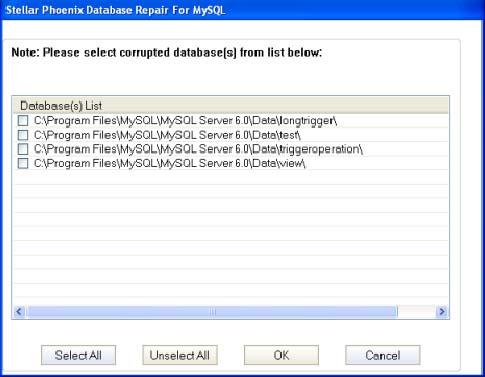The image size is (485, 377).
Task: Dismiss the dialog with Cancel
Action: (x=383, y=355)
